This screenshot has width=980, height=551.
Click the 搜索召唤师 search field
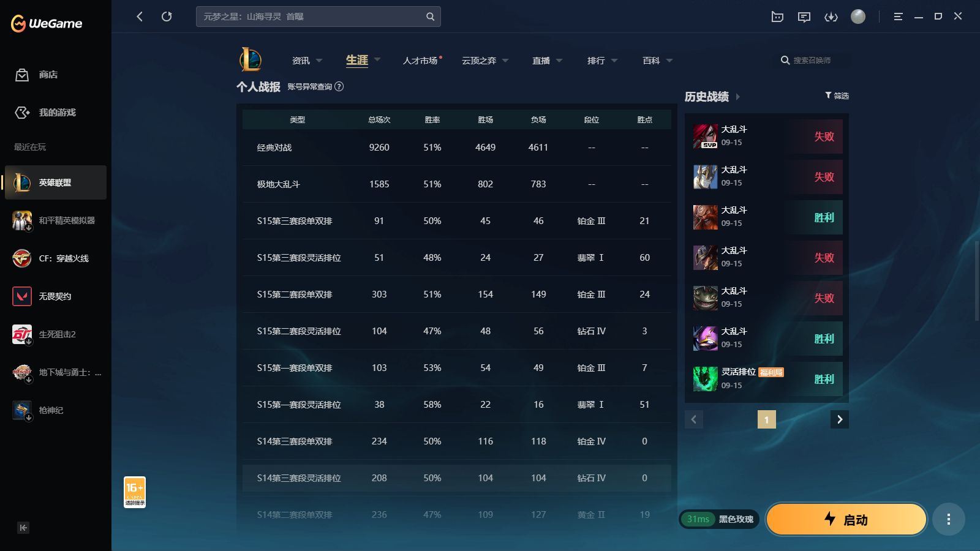coord(812,60)
